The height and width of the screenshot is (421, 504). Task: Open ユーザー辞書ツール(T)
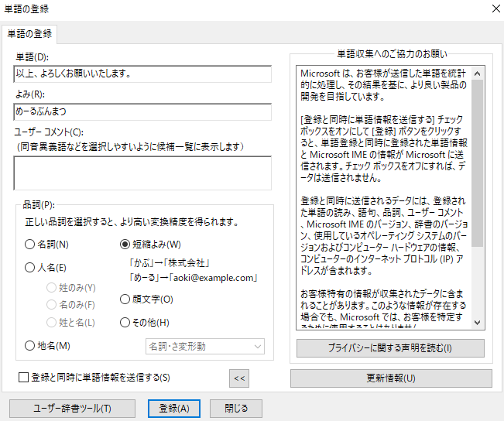(x=72, y=409)
